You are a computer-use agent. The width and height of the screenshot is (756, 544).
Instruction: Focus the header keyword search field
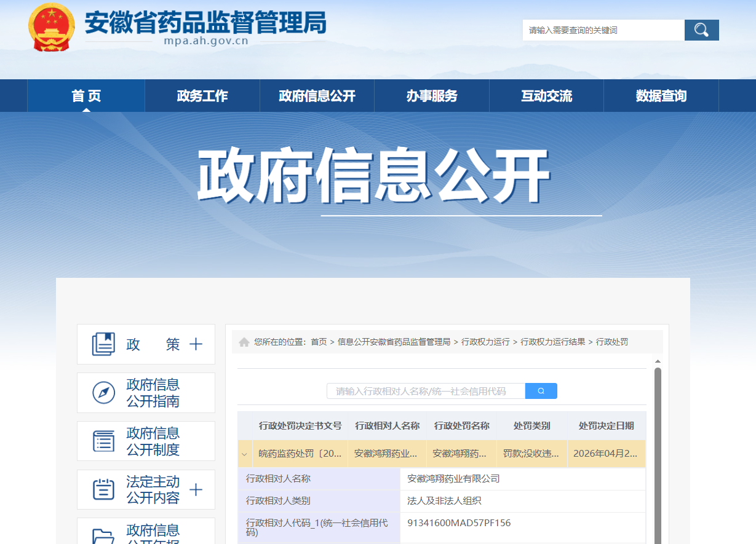click(x=603, y=30)
